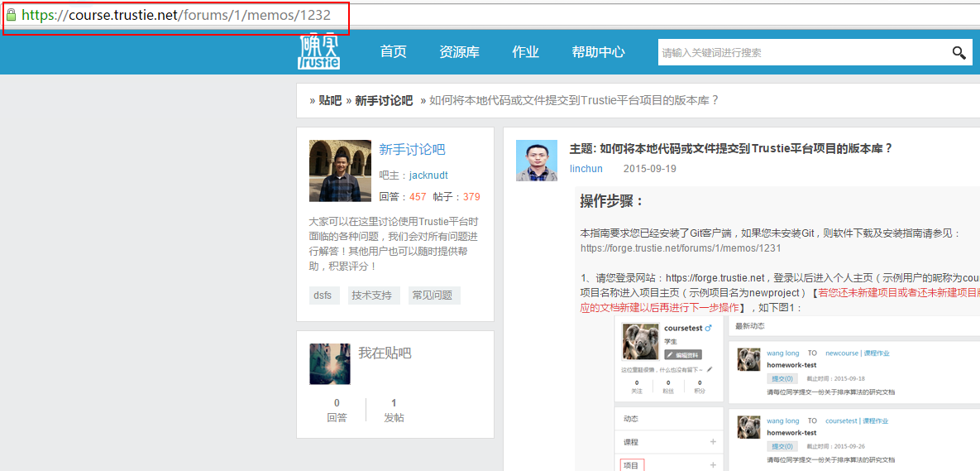Select the 动态 sidebar item

pyautogui.click(x=631, y=419)
